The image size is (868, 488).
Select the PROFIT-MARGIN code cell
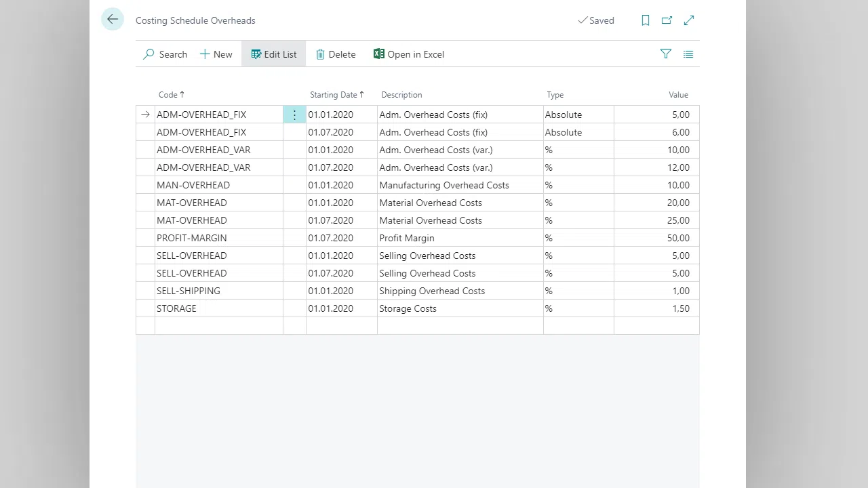(x=219, y=238)
